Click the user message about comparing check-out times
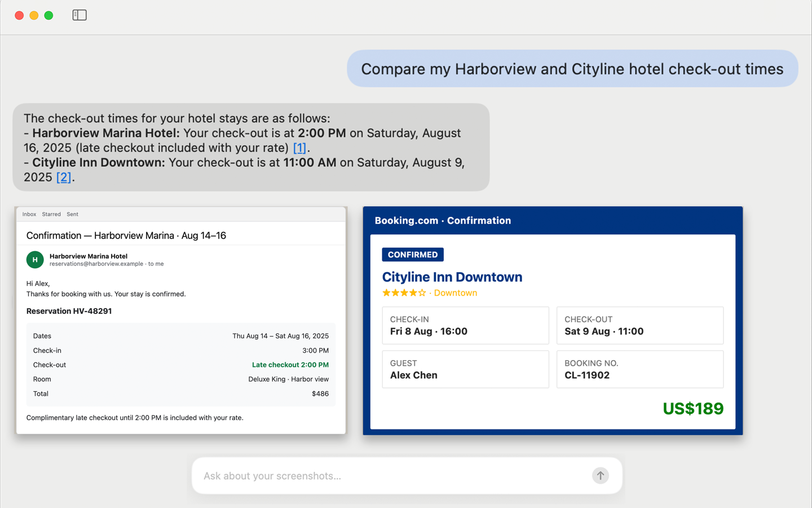812x508 pixels. pos(572,69)
